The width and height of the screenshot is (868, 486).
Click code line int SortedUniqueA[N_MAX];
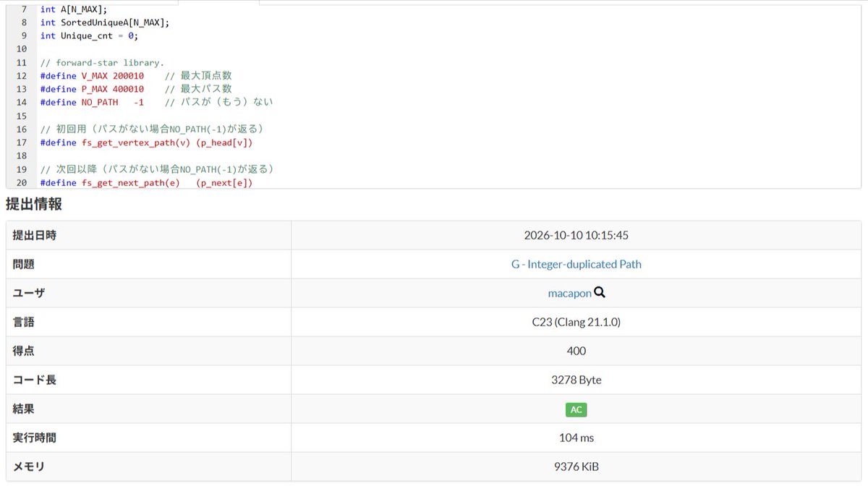[105, 22]
